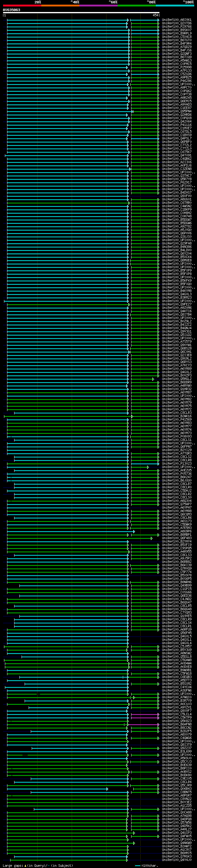This screenshot has height=868, width=197.
Task: Select hit UniRef100_B9SK07
Action: pos(176,30)
